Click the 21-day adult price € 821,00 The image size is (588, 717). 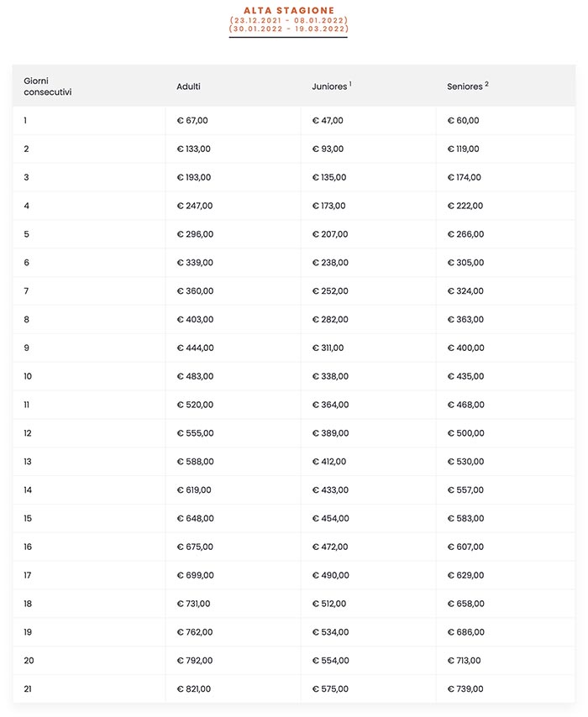(x=194, y=689)
